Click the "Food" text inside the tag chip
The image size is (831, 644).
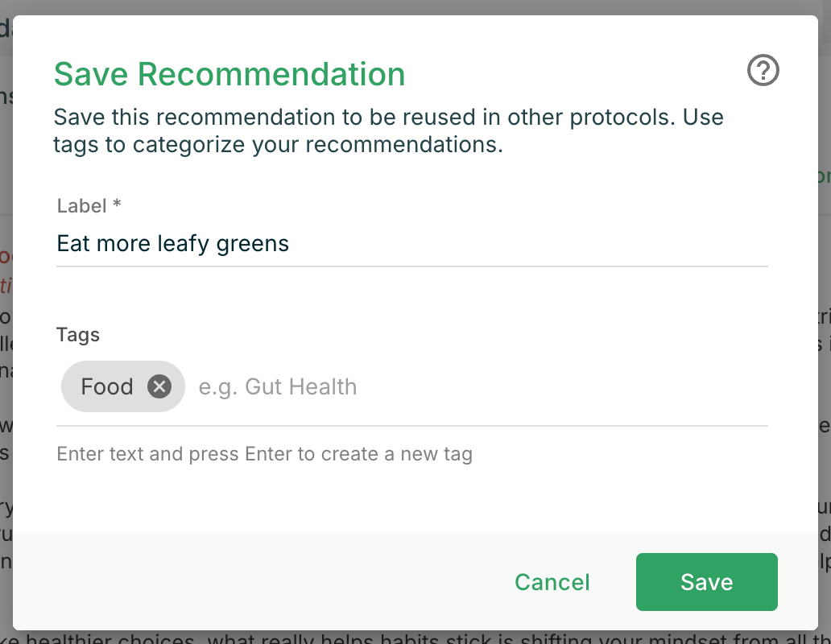pos(107,387)
